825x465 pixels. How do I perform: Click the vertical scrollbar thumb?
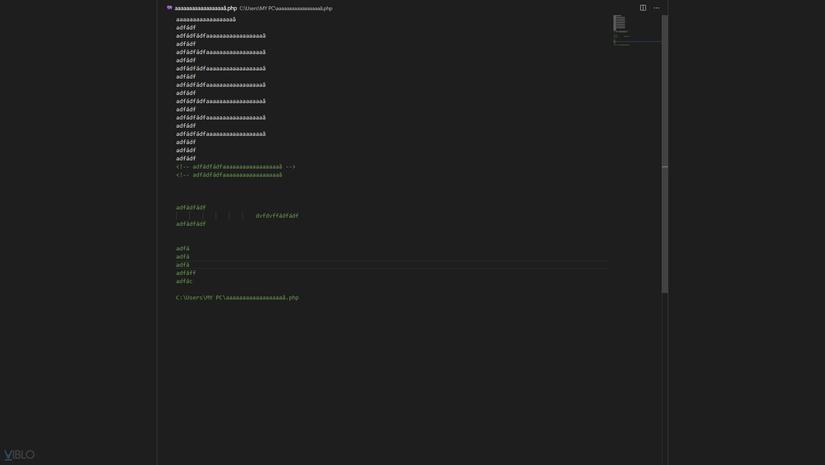pyautogui.click(x=665, y=154)
